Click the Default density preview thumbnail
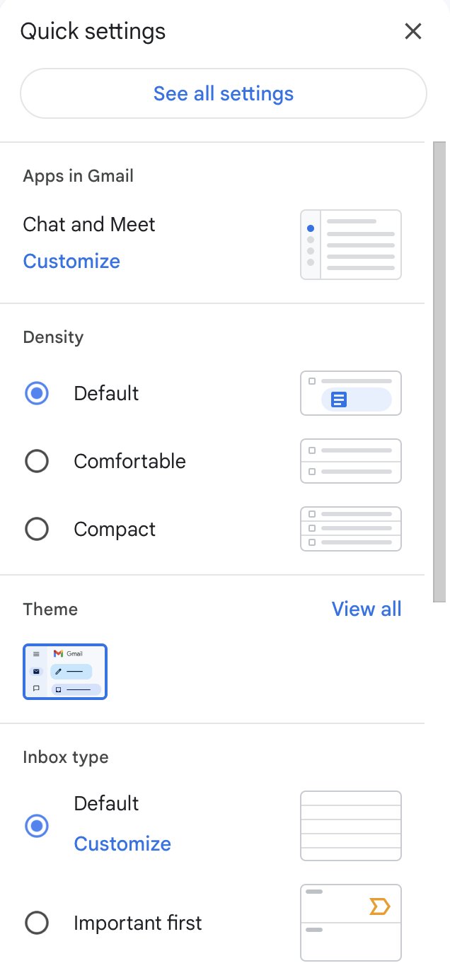Viewport: 450px width, 980px height. click(350, 392)
